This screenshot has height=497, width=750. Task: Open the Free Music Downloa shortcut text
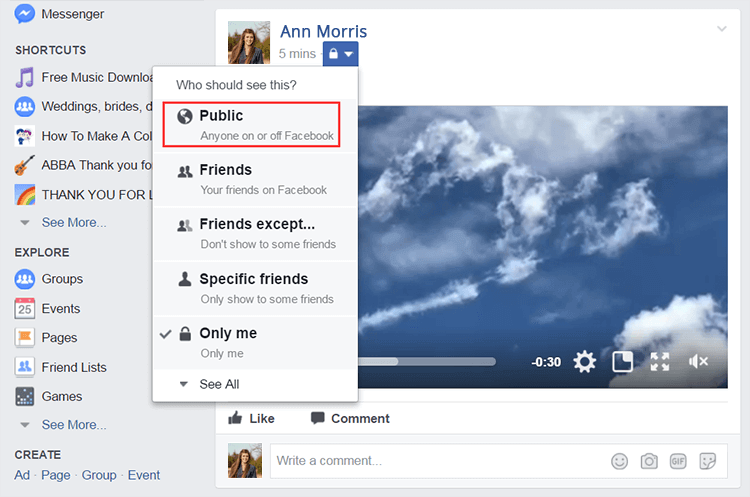point(97,77)
